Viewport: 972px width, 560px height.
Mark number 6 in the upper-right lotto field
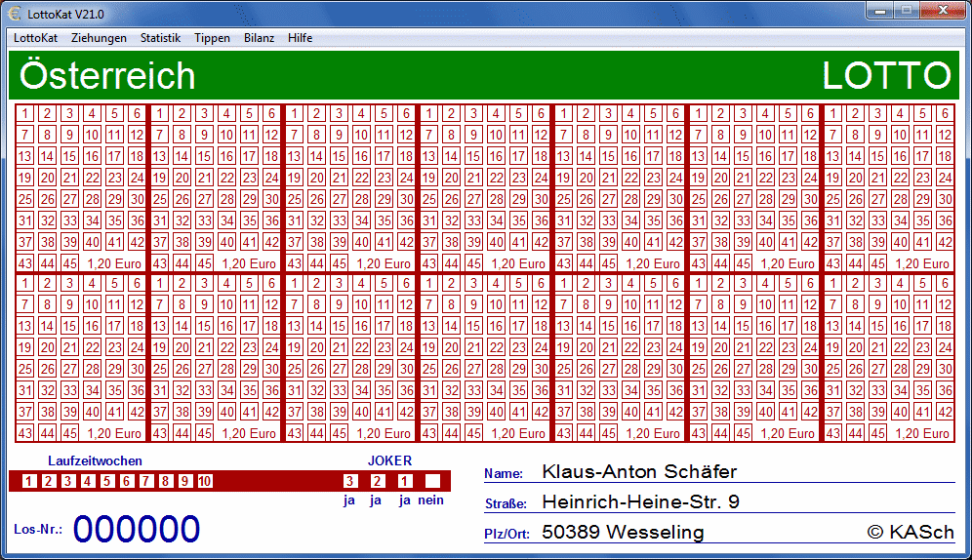[x=945, y=113]
